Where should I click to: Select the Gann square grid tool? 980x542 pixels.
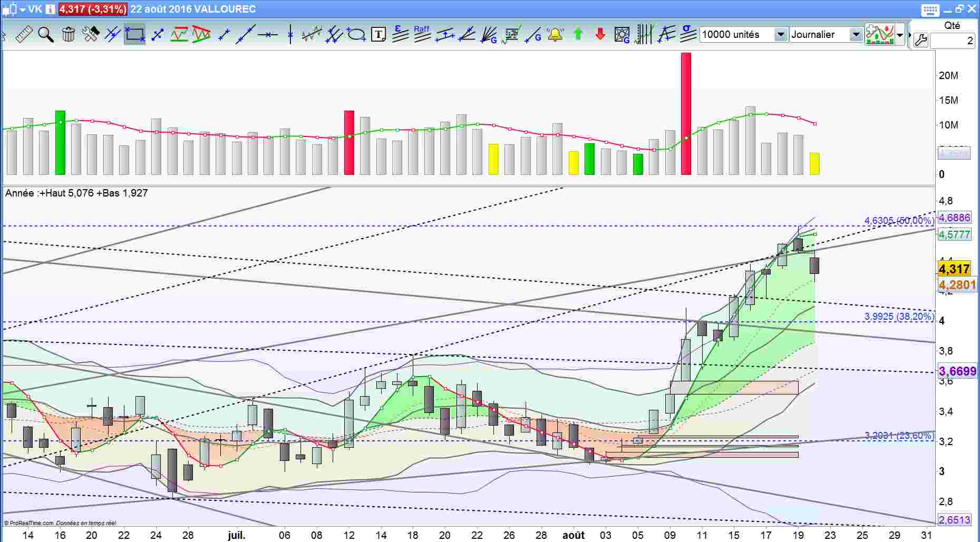622,35
